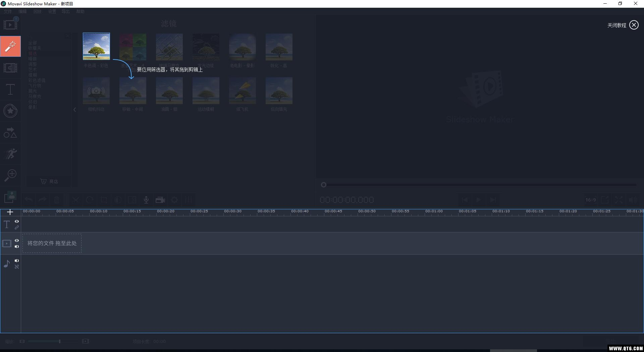Viewport: 644px width, 352px height.
Task: Select the 马赛克 filter category
Action: (x=35, y=97)
